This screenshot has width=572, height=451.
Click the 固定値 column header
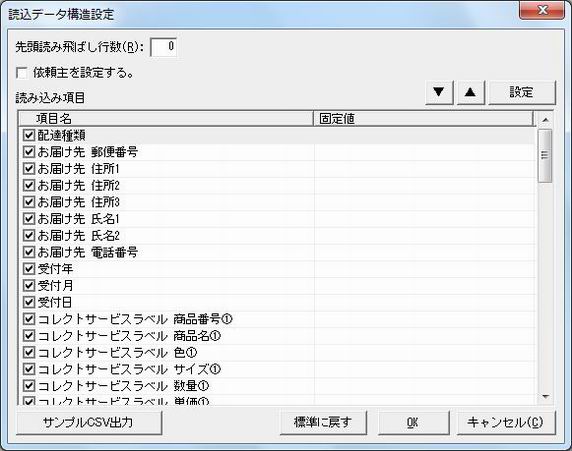click(423, 119)
